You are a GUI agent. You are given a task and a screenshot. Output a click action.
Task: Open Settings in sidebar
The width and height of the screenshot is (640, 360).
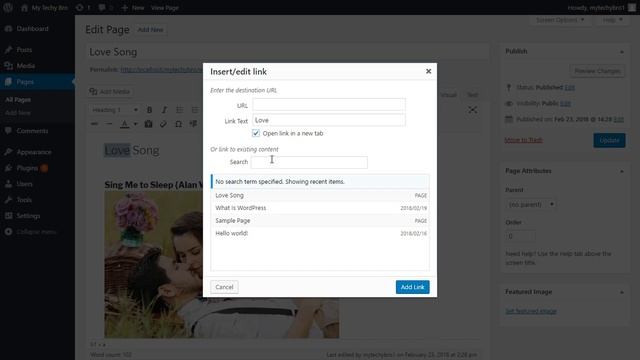(x=28, y=216)
